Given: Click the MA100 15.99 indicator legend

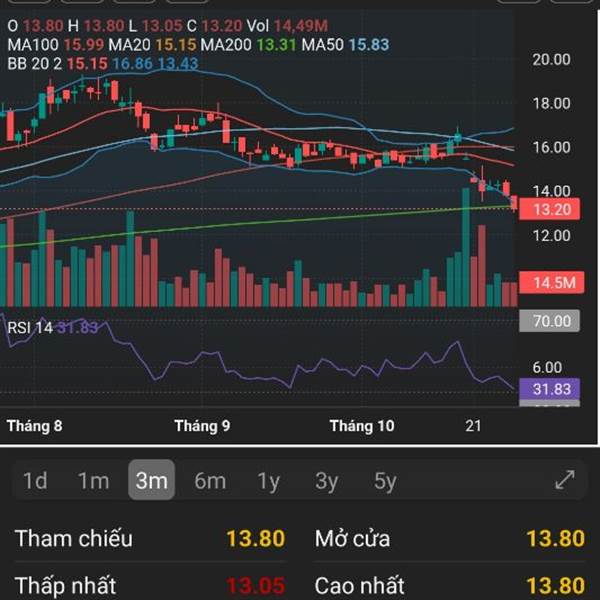Looking at the screenshot, I should (x=55, y=45).
